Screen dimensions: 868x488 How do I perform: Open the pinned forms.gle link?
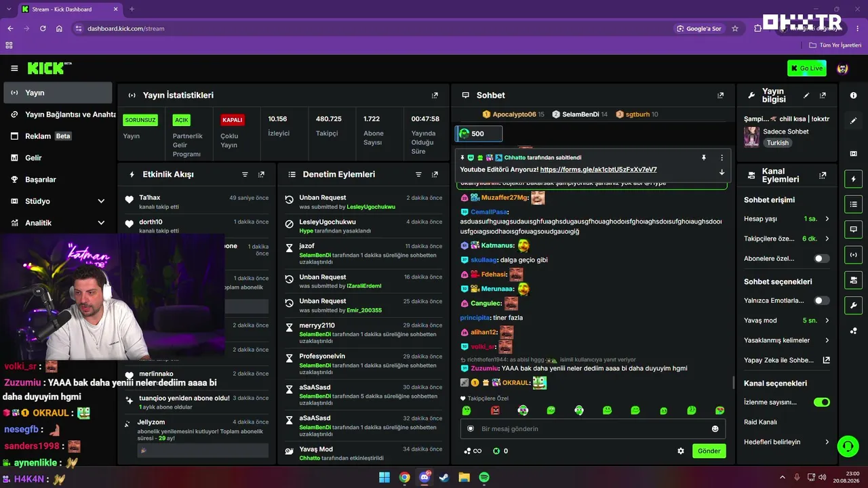pyautogui.click(x=598, y=169)
